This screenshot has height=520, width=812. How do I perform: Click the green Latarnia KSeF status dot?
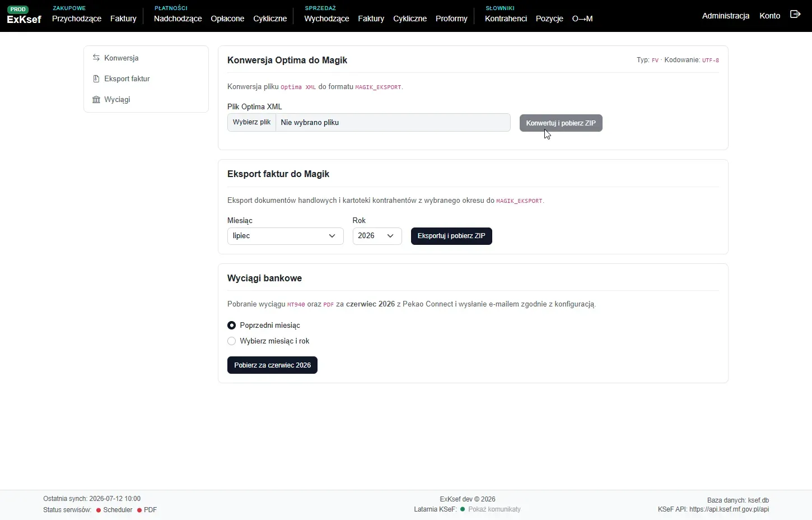(463, 509)
